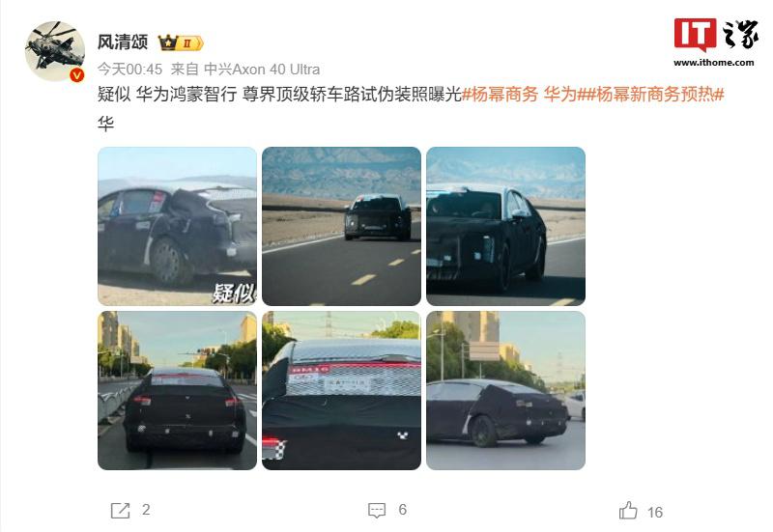Viewport: 773px width, 532px height.
Task: Click the post timestamp 今天00:45
Action: pyautogui.click(x=129, y=70)
